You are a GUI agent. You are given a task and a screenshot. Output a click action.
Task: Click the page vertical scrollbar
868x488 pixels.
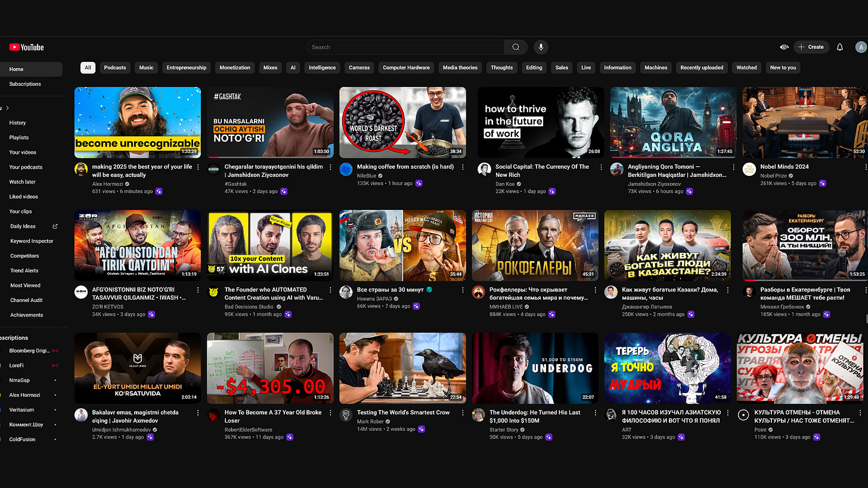click(x=866, y=319)
